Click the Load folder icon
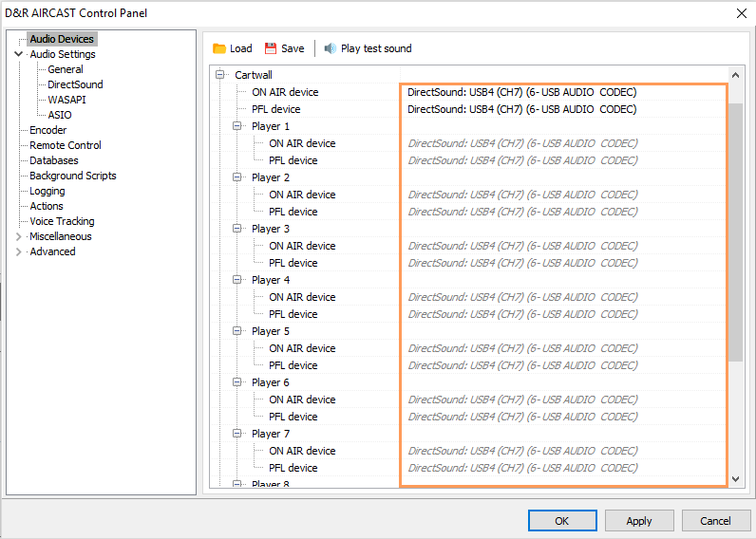 pos(219,48)
